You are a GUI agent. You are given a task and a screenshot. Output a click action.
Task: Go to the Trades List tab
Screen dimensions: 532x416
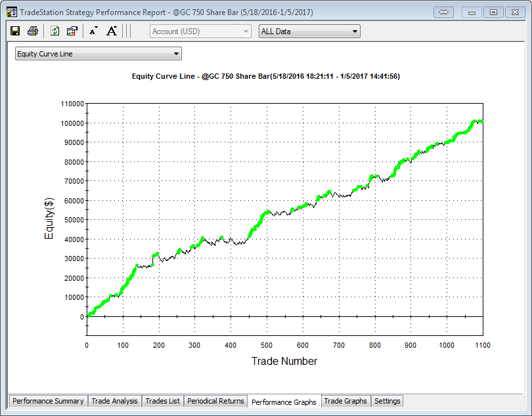[x=162, y=401]
